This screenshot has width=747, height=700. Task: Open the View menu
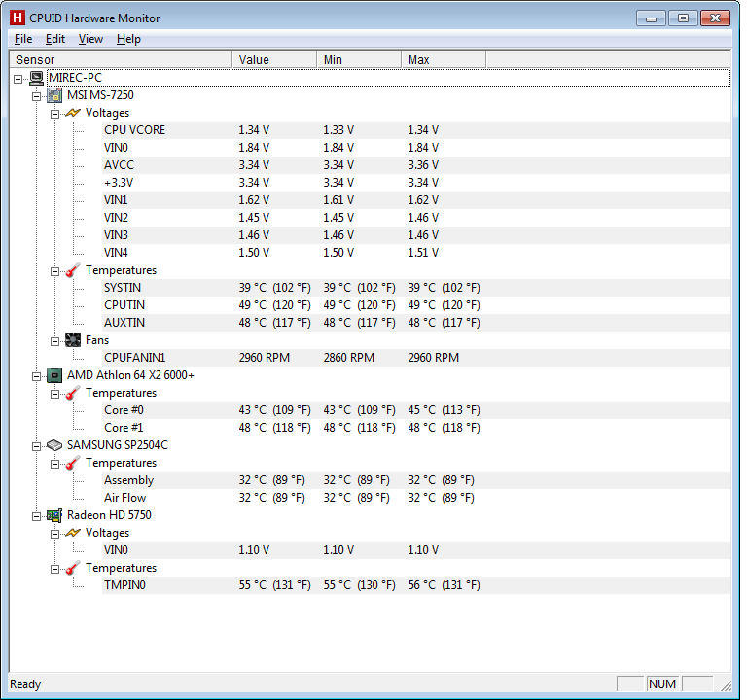[x=90, y=39]
